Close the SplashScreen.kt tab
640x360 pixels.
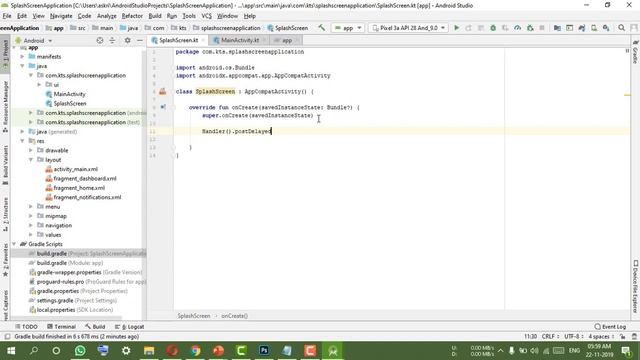[203, 40]
